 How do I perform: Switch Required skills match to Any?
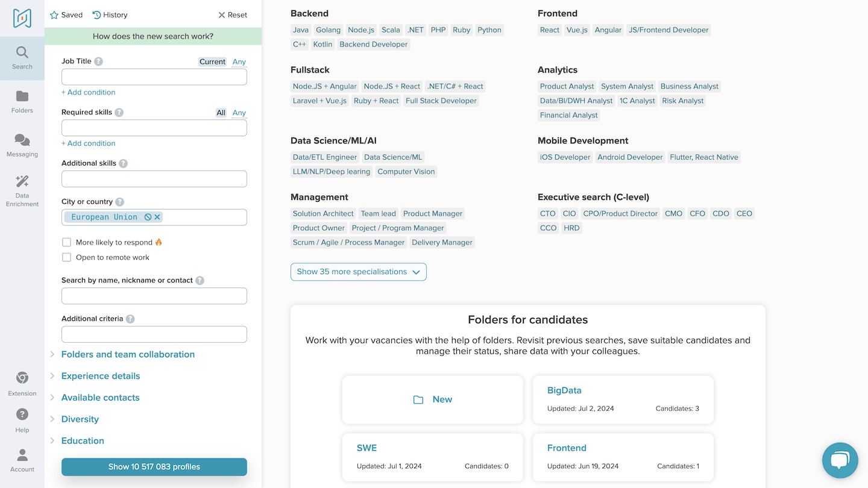tap(239, 113)
